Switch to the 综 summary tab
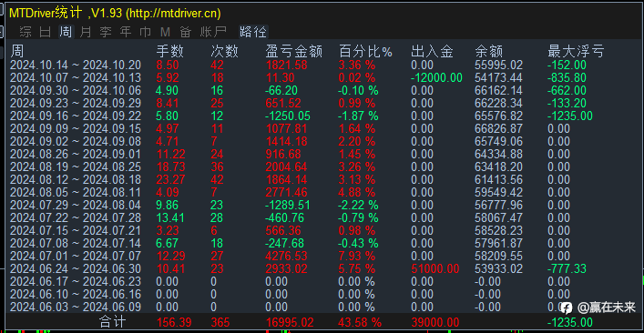Viewport: 644px width, 333px height. pyautogui.click(x=26, y=32)
